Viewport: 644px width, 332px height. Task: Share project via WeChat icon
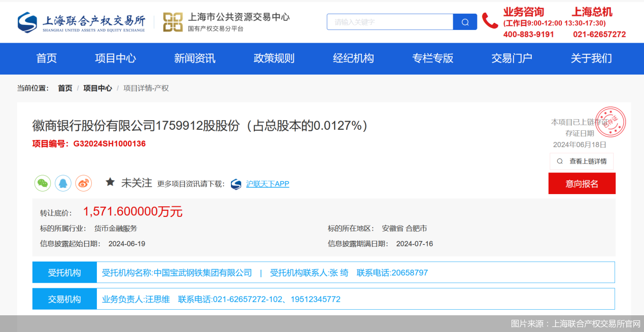point(43,183)
